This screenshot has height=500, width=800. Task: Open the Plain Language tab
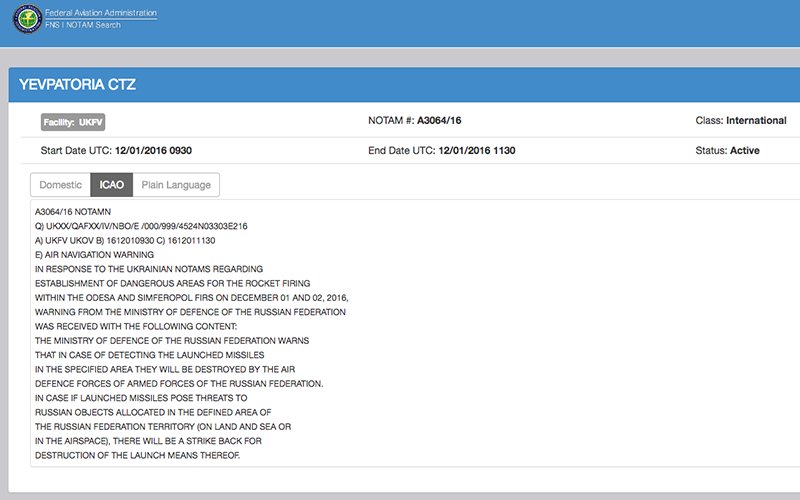(176, 185)
